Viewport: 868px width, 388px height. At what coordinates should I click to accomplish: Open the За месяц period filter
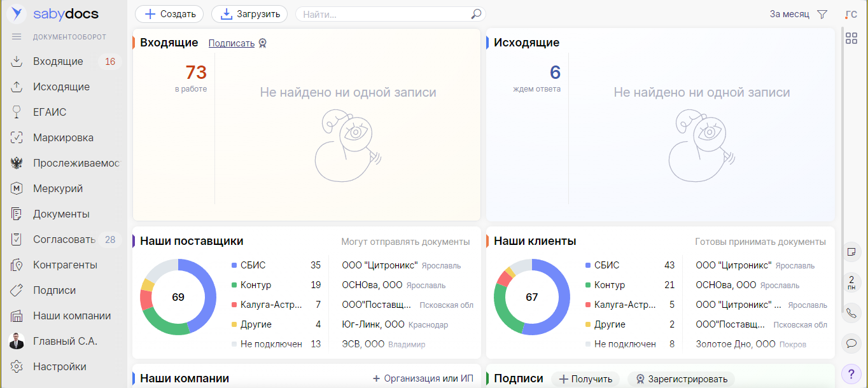pyautogui.click(x=789, y=14)
